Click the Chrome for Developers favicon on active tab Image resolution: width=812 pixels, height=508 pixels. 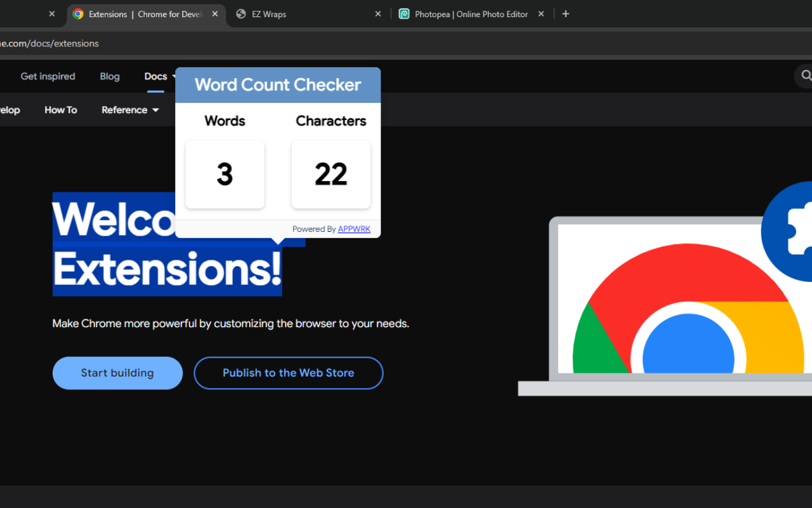78,13
